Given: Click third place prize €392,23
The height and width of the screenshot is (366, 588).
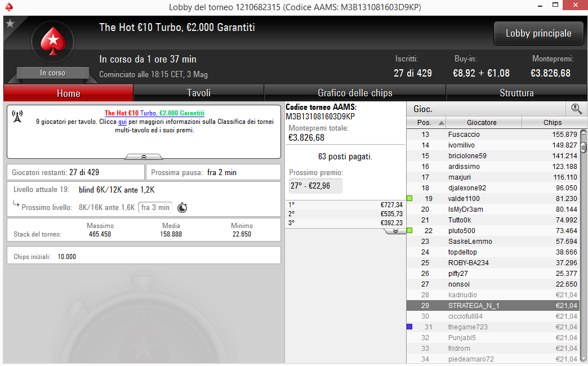Looking at the screenshot, I should point(391,223).
